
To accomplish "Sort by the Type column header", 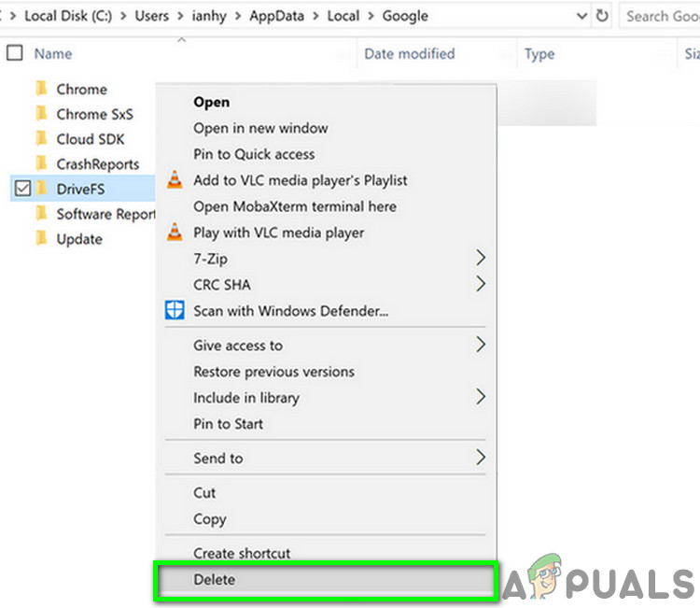I will [x=539, y=54].
